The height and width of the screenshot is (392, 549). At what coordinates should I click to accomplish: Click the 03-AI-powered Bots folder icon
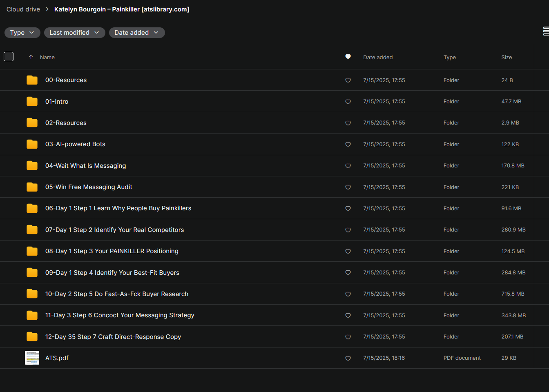click(x=32, y=144)
